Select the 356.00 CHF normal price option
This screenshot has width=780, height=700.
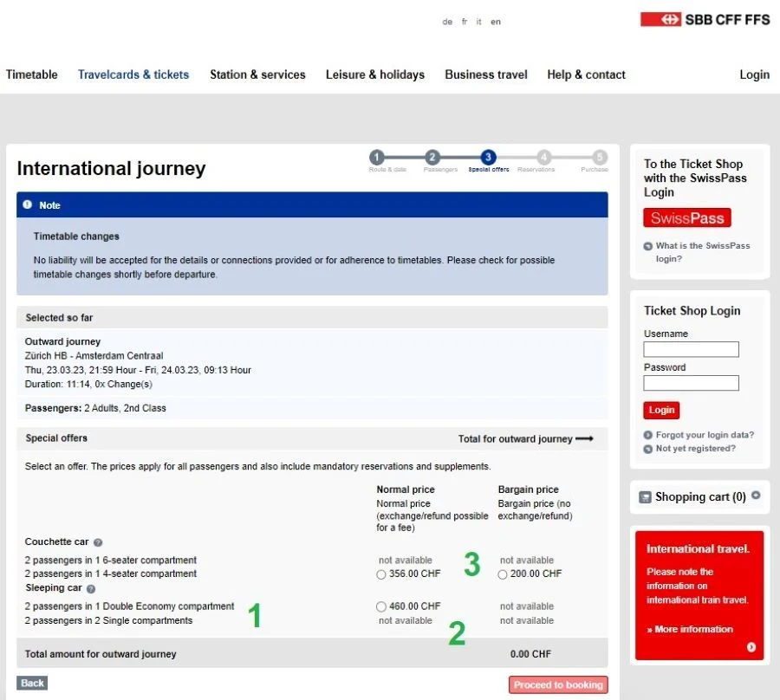coord(381,574)
